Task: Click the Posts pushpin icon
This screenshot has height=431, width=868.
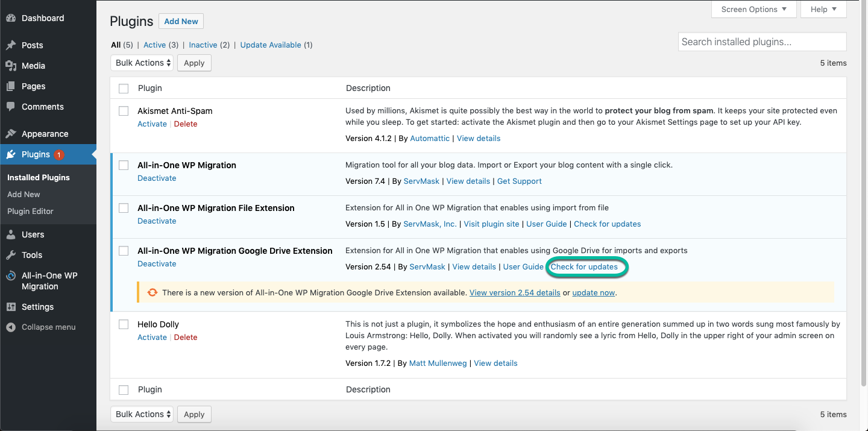Action: point(11,45)
